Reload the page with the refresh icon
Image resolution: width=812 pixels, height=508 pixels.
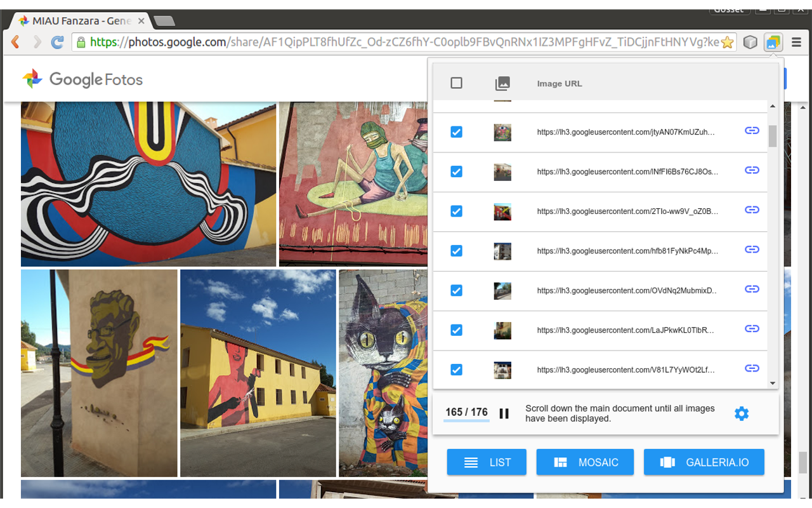[58, 43]
